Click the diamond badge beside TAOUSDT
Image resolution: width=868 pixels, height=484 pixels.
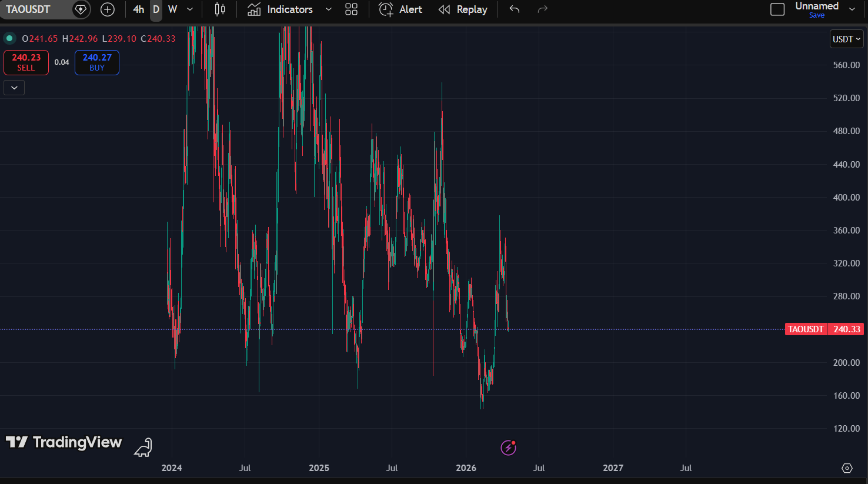point(81,9)
